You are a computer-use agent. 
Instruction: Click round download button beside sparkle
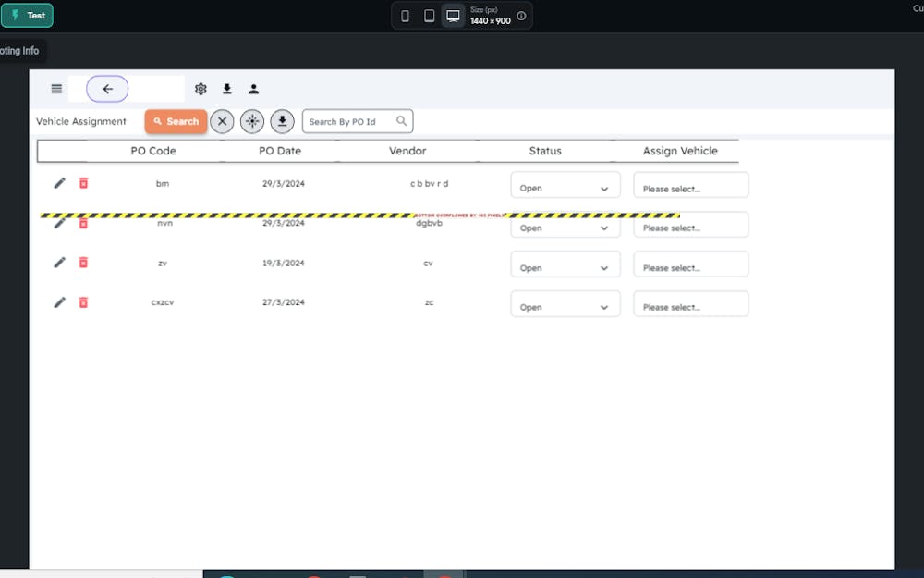coord(282,121)
